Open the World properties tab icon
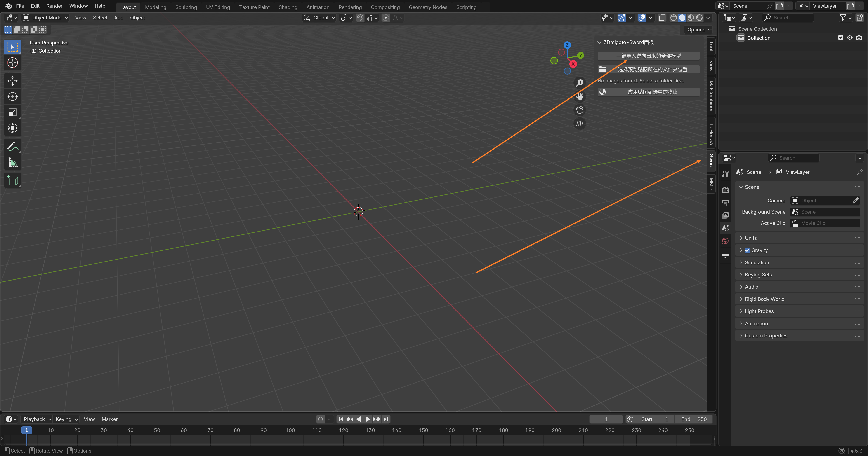This screenshot has width=868, height=456. tap(725, 241)
